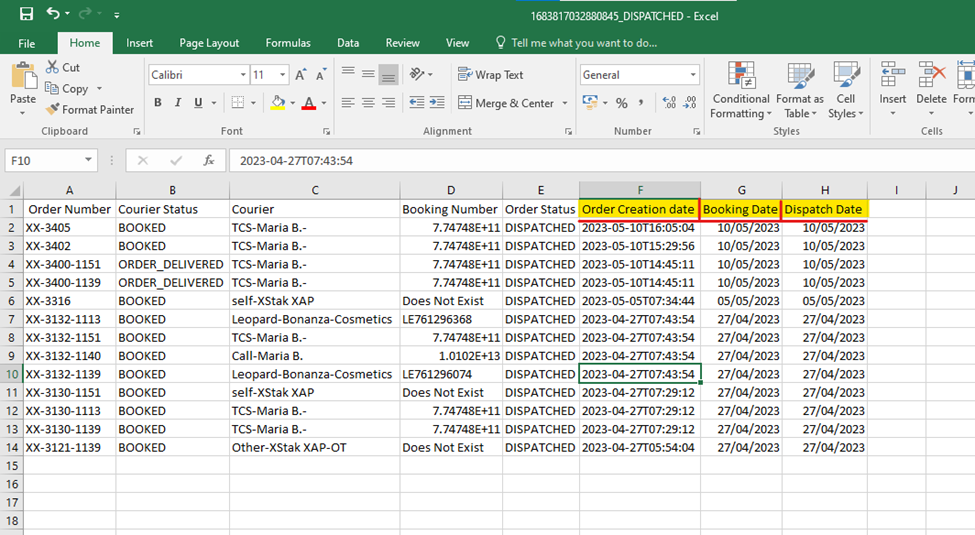Expand the Calibri font name dropdown
Viewport: 975px width, 535px height.
243,75
